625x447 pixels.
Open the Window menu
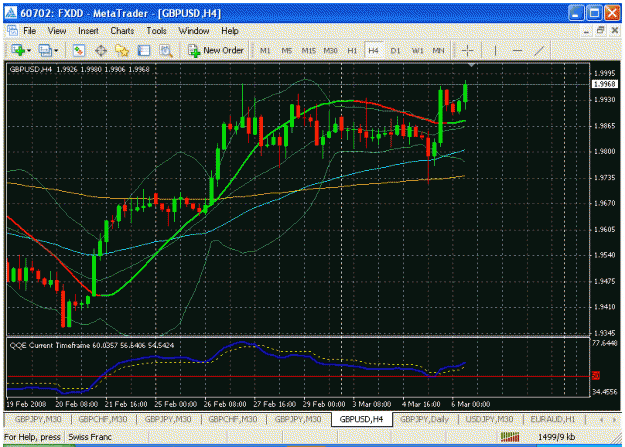(x=194, y=31)
